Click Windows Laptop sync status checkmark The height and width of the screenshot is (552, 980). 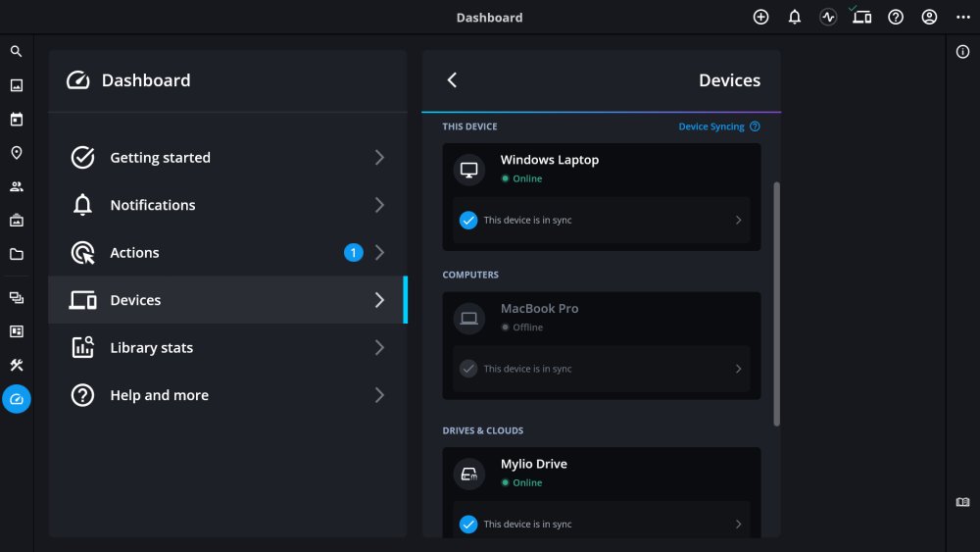[x=468, y=221]
